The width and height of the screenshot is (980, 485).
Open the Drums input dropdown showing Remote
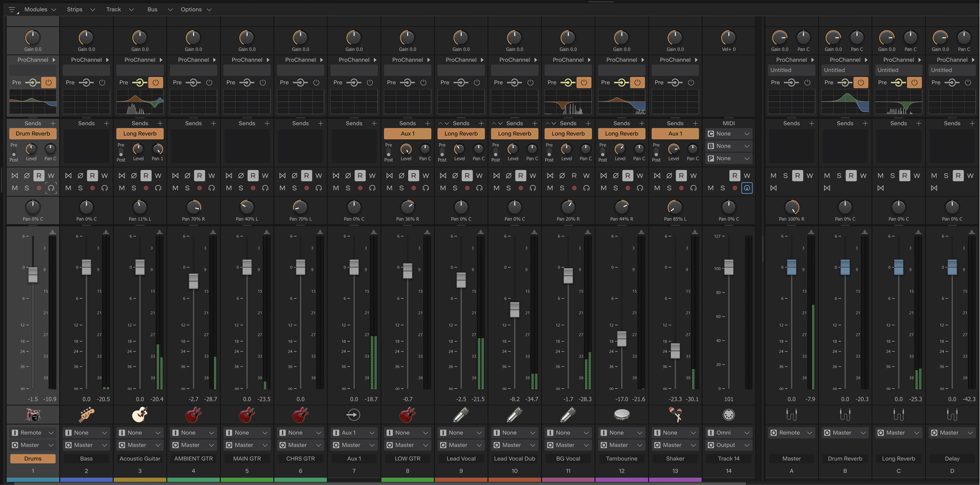click(33, 432)
